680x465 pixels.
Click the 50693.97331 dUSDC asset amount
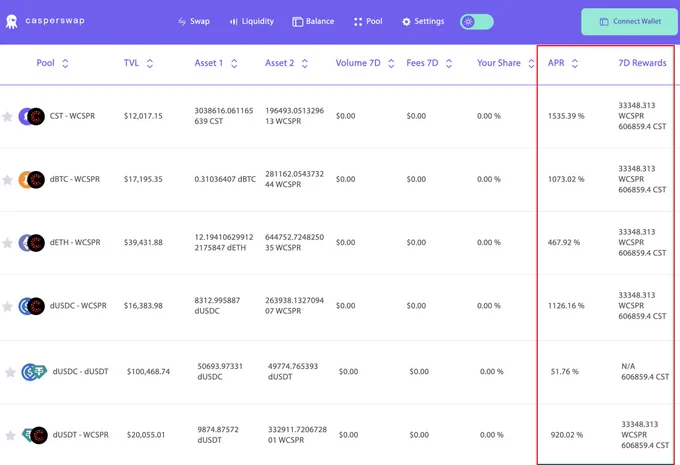click(x=219, y=371)
